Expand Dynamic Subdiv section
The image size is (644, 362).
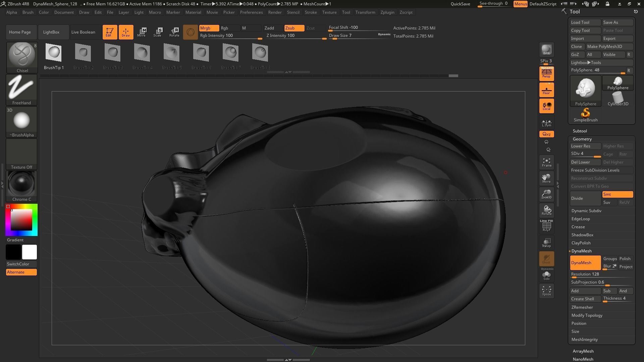click(586, 211)
